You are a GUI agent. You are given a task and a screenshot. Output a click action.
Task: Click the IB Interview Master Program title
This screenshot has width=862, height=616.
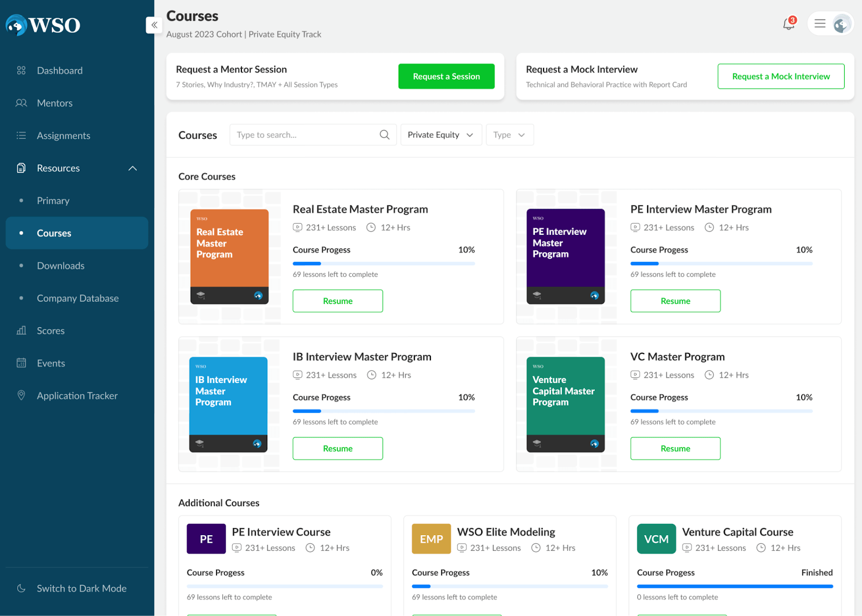click(x=362, y=357)
